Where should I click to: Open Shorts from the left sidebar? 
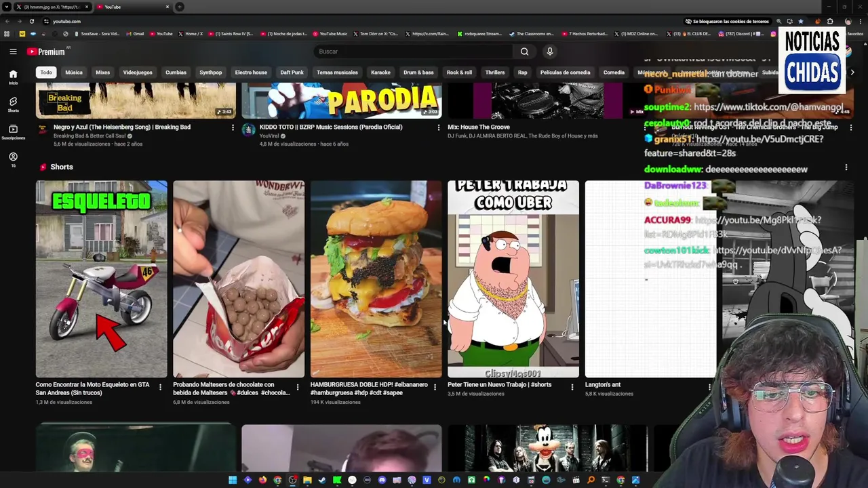pyautogui.click(x=13, y=104)
